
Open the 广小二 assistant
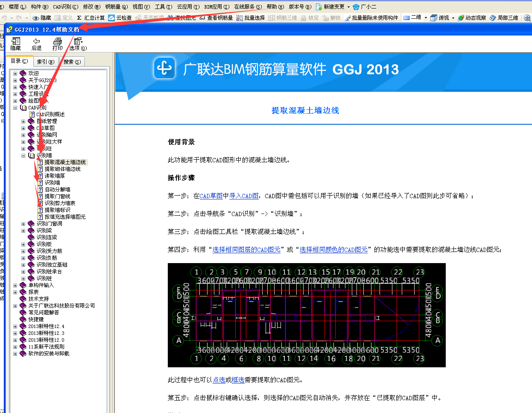click(x=364, y=7)
